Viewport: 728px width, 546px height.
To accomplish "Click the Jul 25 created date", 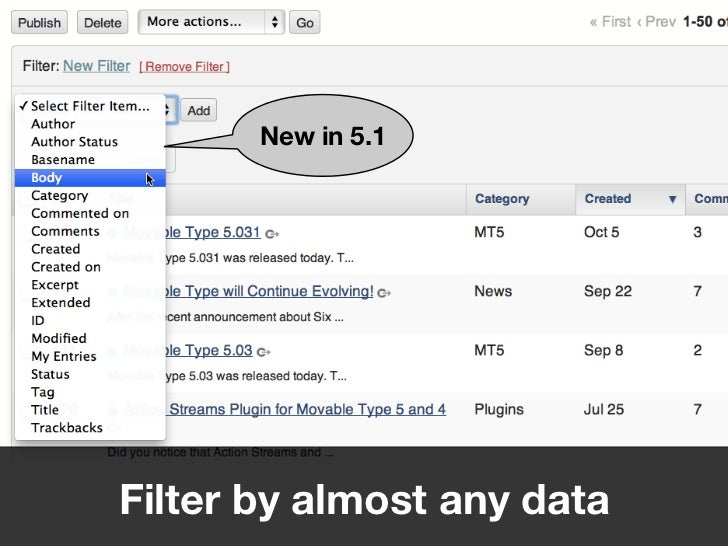I will tap(604, 409).
